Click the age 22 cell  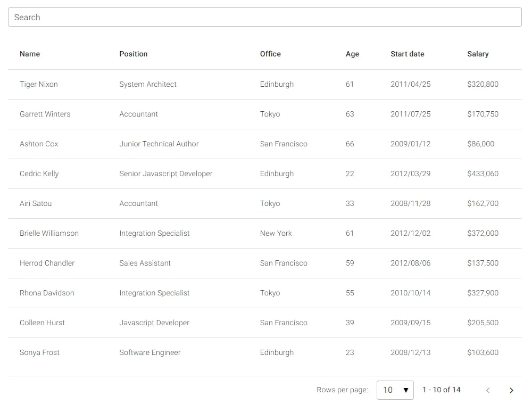coord(350,174)
